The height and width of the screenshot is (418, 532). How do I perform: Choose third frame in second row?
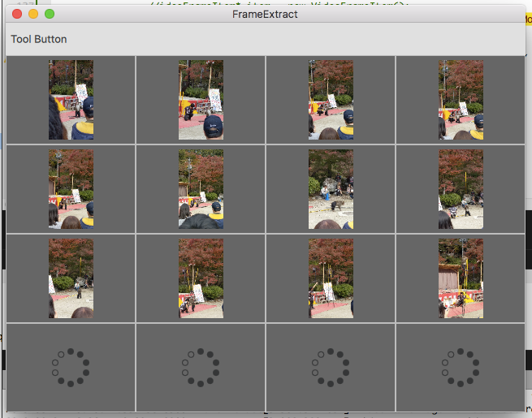[331, 189]
